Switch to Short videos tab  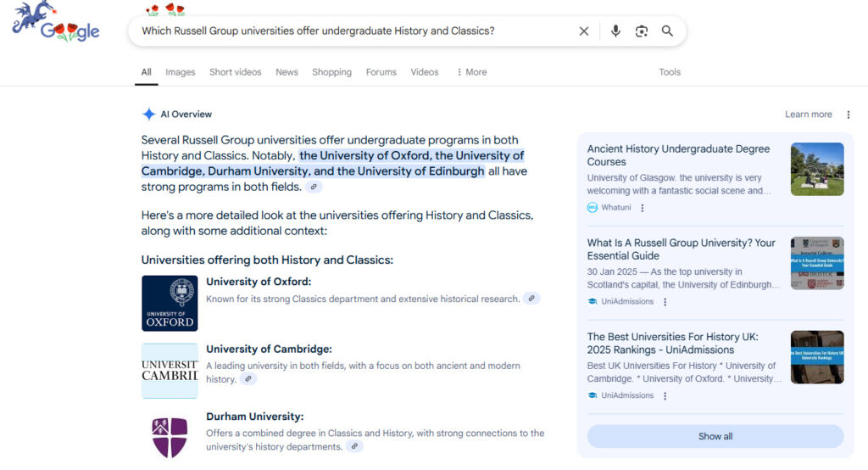pyautogui.click(x=236, y=72)
